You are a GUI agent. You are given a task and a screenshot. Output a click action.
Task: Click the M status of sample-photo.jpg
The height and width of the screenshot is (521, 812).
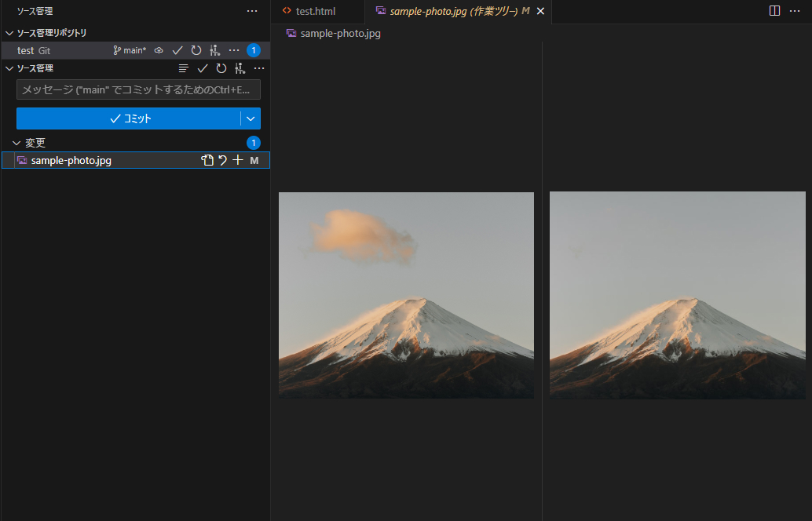254,160
